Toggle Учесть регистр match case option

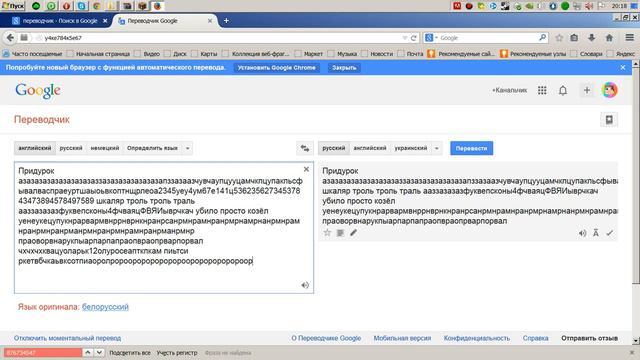coord(177,353)
